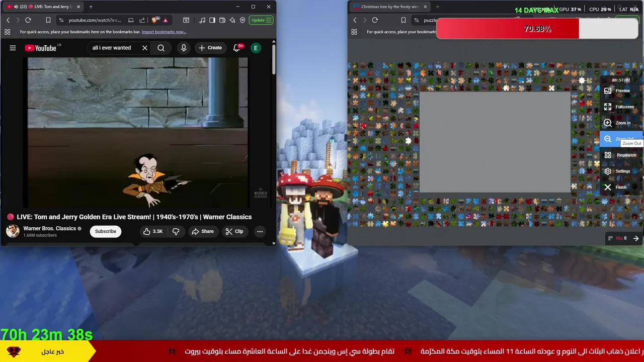The width and height of the screenshot is (644, 362).
Task: Open the three-dot more actions menu
Action: click(260, 231)
